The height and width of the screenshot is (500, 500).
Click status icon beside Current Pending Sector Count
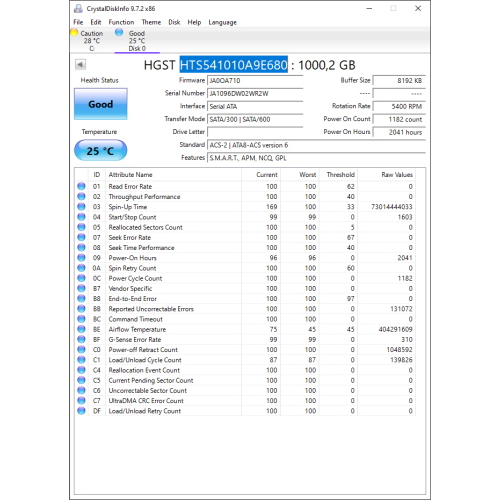pos(81,380)
